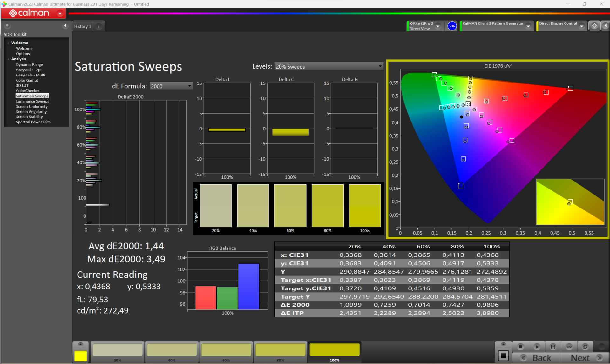Viewport: 610px width, 364px height.
Task: Select the History 1 tab
Action: 83,26
